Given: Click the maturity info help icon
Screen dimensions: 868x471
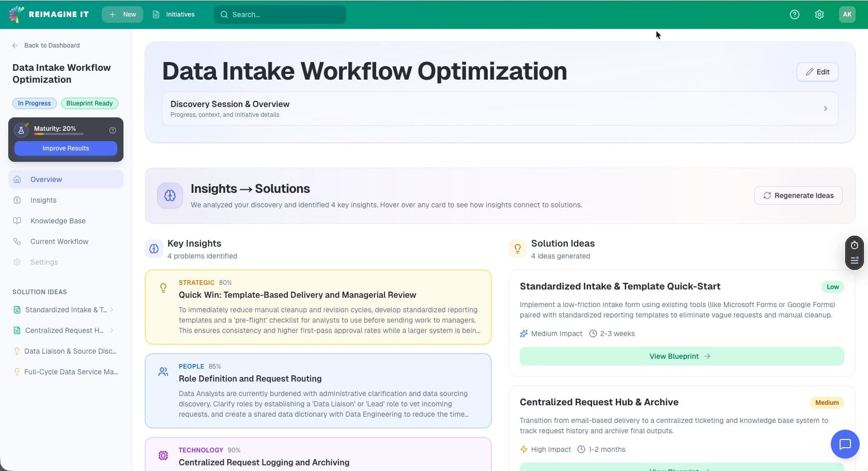Looking at the screenshot, I should pyautogui.click(x=113, y=130).
